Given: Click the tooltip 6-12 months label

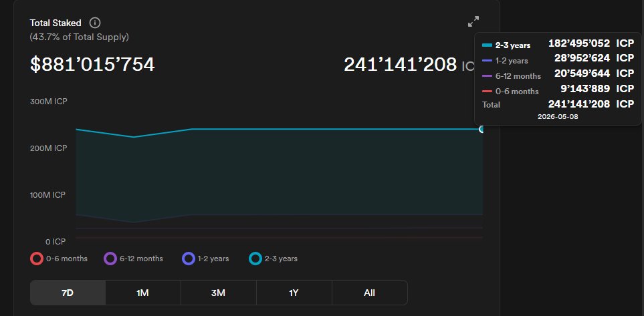Looking at the screenshot, I should [518, 76].
